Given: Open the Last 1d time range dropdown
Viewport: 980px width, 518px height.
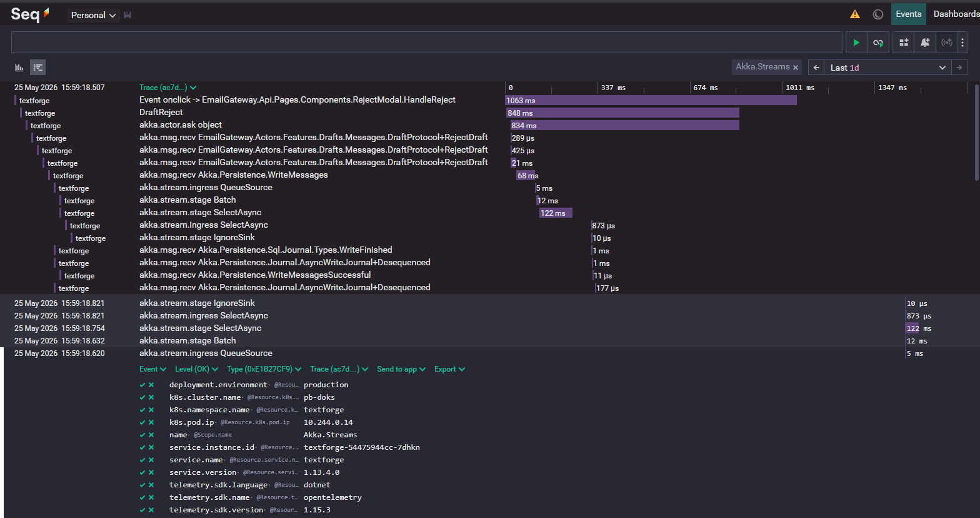Looking at the screenshot, I should coord(887,68).
